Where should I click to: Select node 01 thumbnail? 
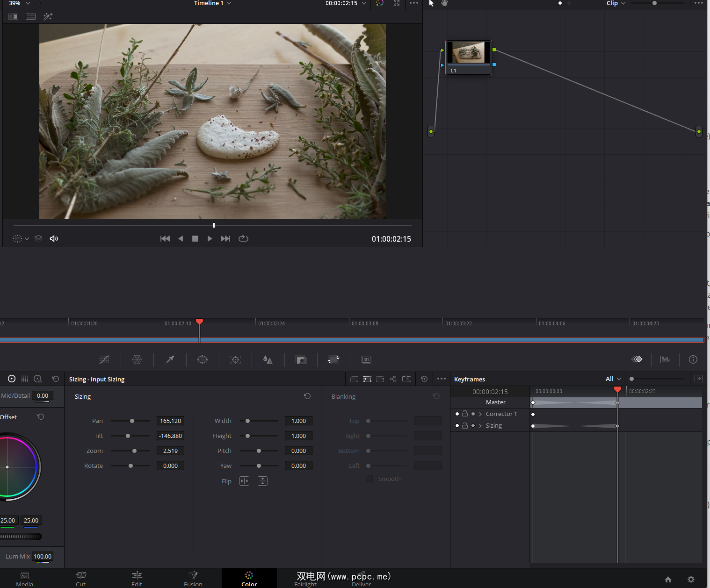pyautogui.click(x=468, y=52)
